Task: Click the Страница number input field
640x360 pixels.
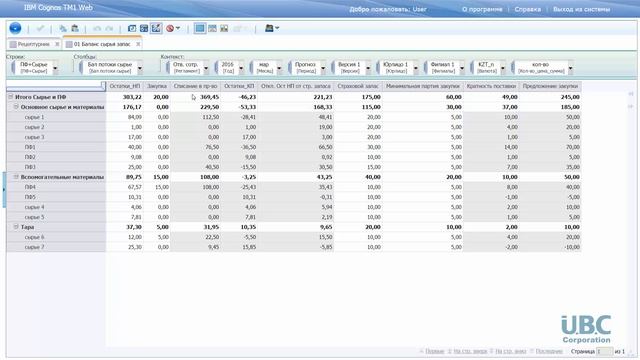Action: [604, 351]
